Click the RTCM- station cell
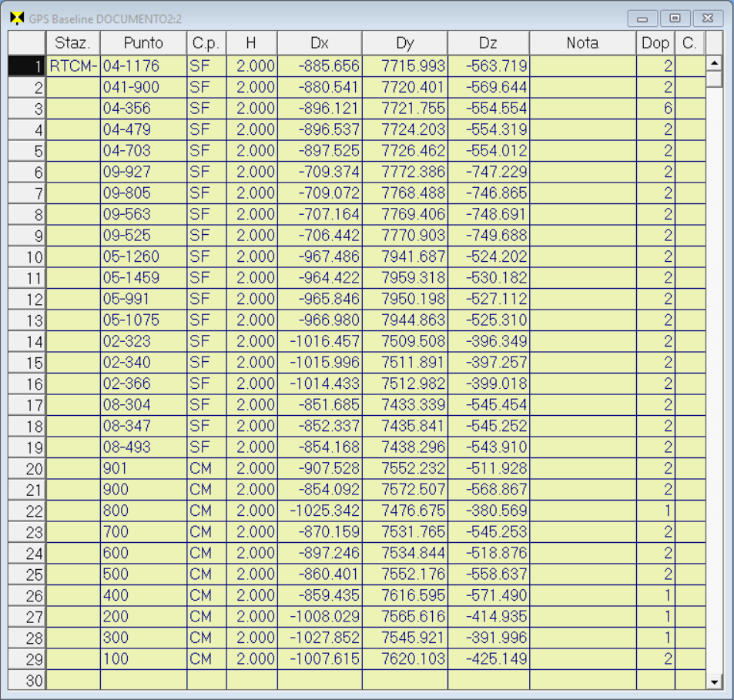 [x=73, y=66]
